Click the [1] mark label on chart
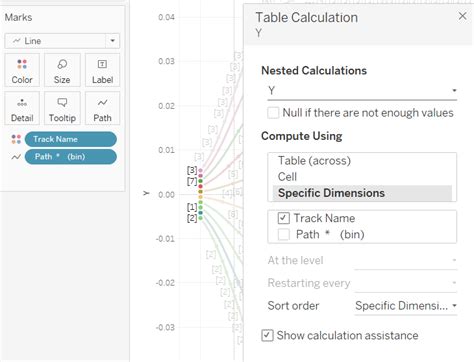 point(192,207)
